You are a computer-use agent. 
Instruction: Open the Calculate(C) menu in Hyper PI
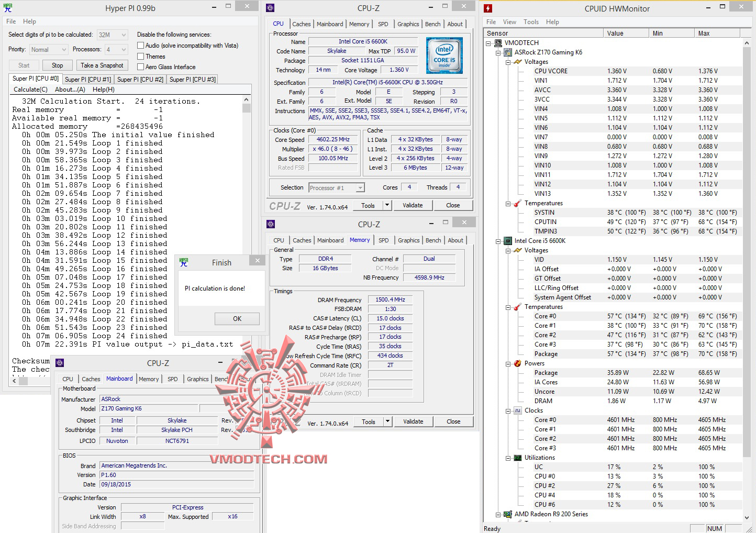click(30, 90)
